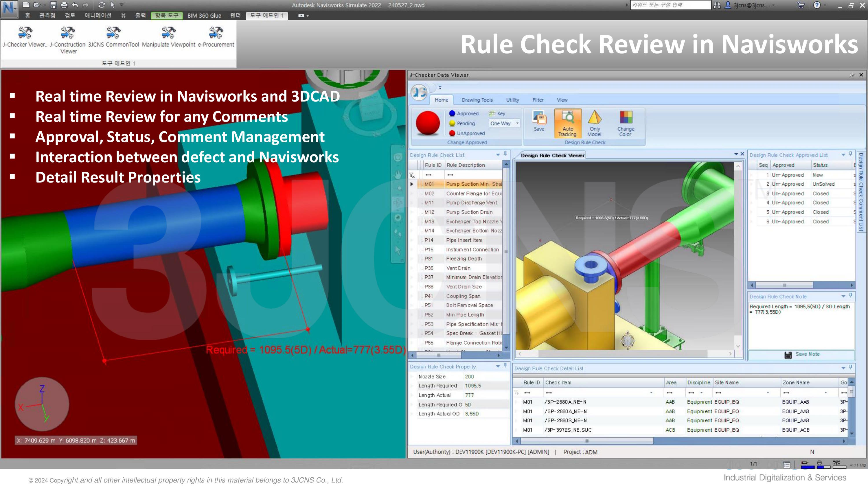The width and height of the screenshot is (868, 488).
Task: Open the Manipulate Viewpoint tool
Action: (168, 37)
